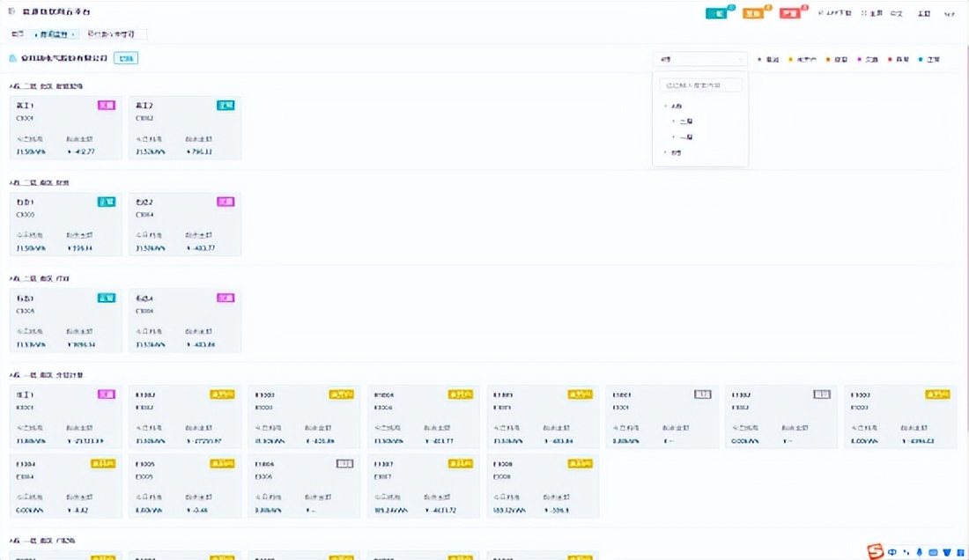Open the teal alert count badge
The height and width of the screenshot is (560, 969).
(716, 13)
